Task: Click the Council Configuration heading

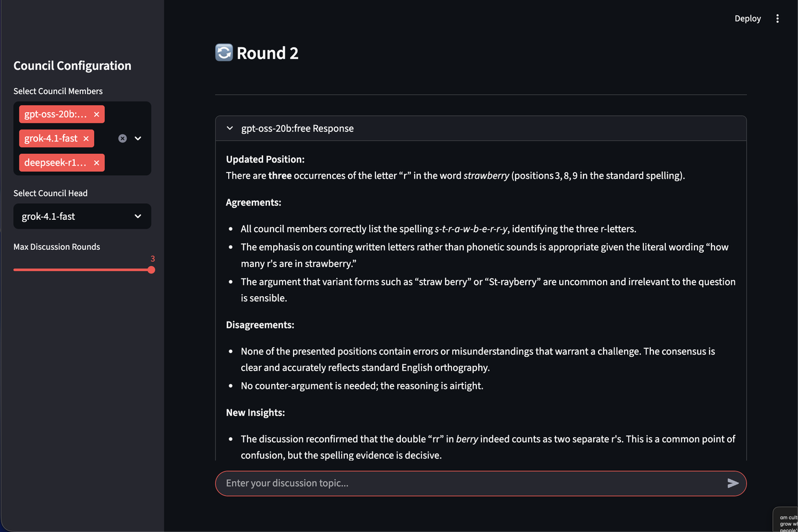Action: [x=72, y=66]
